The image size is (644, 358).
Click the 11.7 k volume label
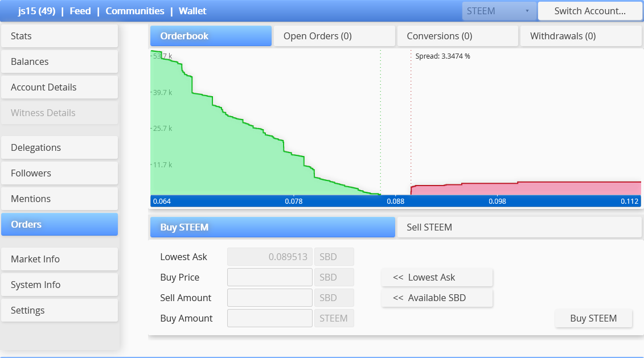[163, 165]
